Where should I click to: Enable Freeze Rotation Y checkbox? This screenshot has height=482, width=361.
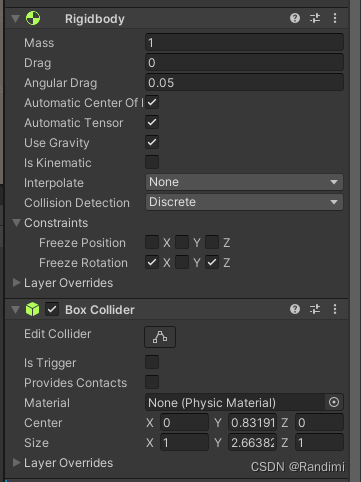(182, 262)
